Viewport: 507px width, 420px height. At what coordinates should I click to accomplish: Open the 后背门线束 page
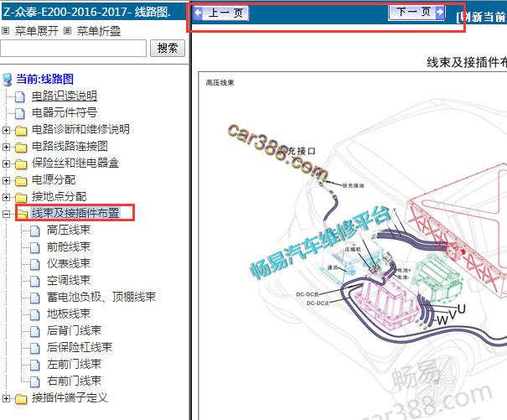(74, 330)
